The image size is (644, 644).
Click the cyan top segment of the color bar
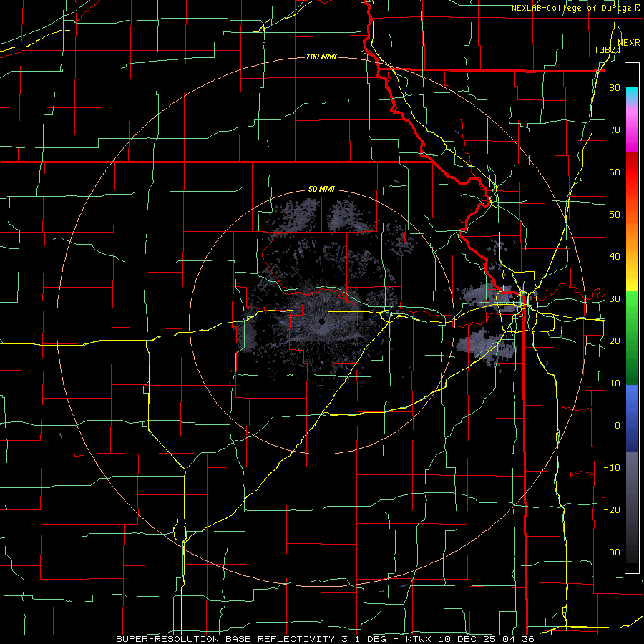pos(632,92)
